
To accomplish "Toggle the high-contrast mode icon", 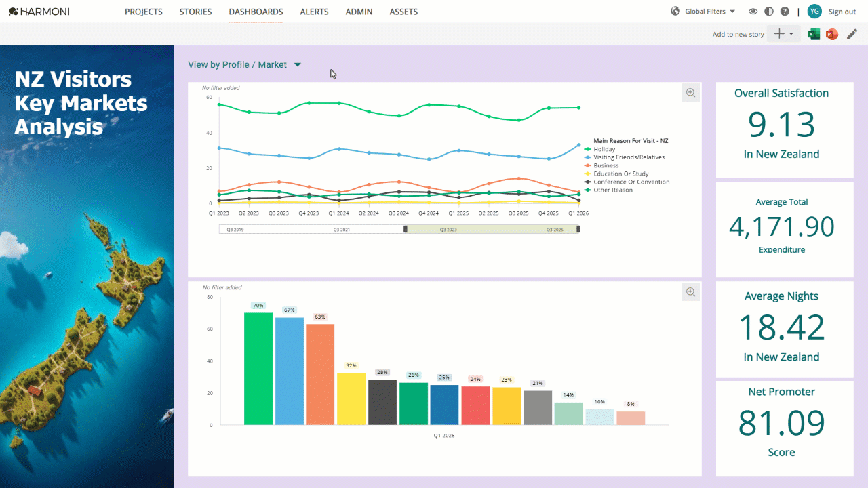I will (769, 12).
